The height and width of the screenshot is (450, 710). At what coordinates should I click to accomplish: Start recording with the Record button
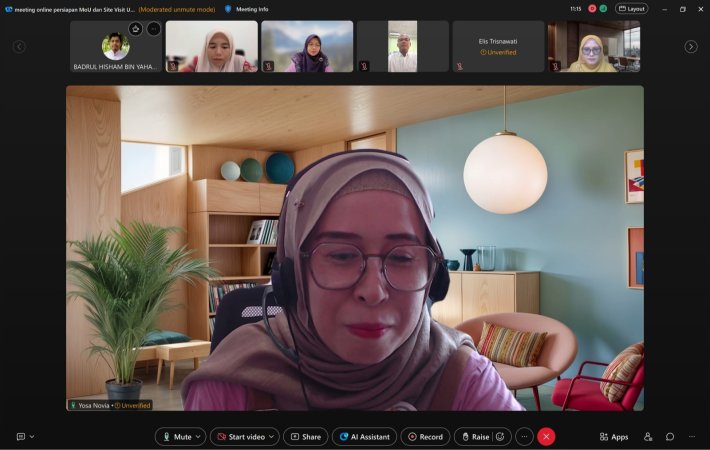[425, 437]
